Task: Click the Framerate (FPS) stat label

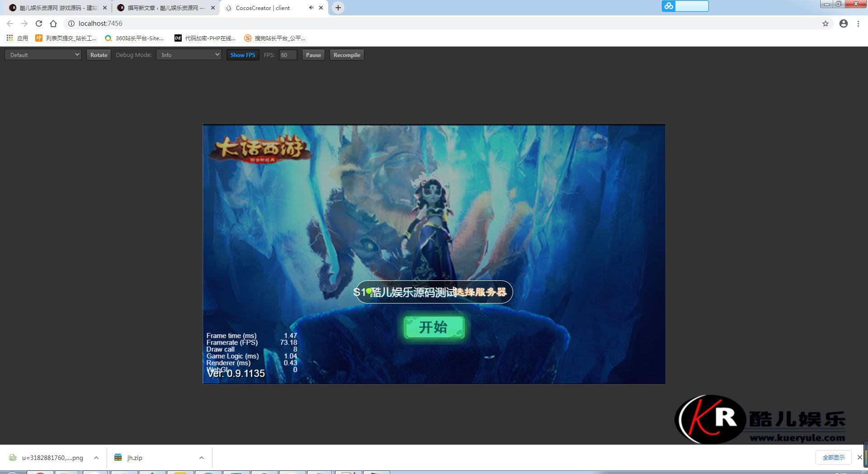Action: click(x=232, y=342)
